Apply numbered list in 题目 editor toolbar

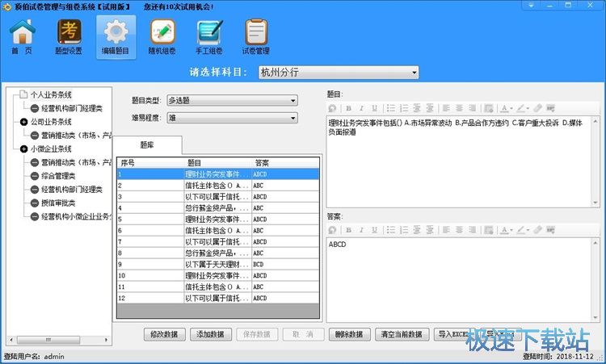pyautogui.click(x=404, y=108)
